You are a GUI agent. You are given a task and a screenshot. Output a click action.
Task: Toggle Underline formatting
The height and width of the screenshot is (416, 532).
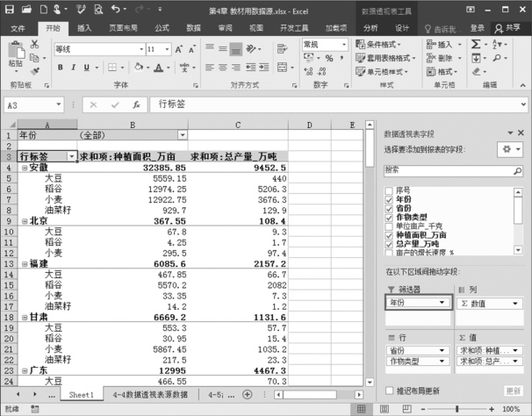[87, 68]
